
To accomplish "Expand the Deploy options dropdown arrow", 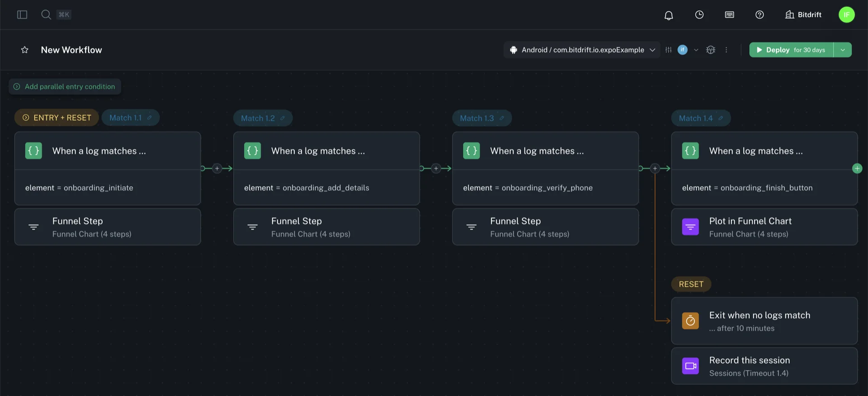I will coord(843,50).
